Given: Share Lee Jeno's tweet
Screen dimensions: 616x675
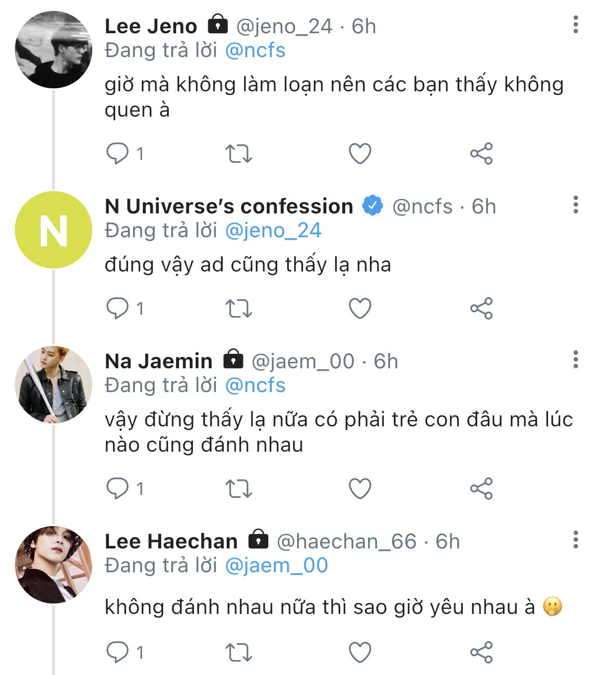Looking at the screenshot, I should pos(481,154).
